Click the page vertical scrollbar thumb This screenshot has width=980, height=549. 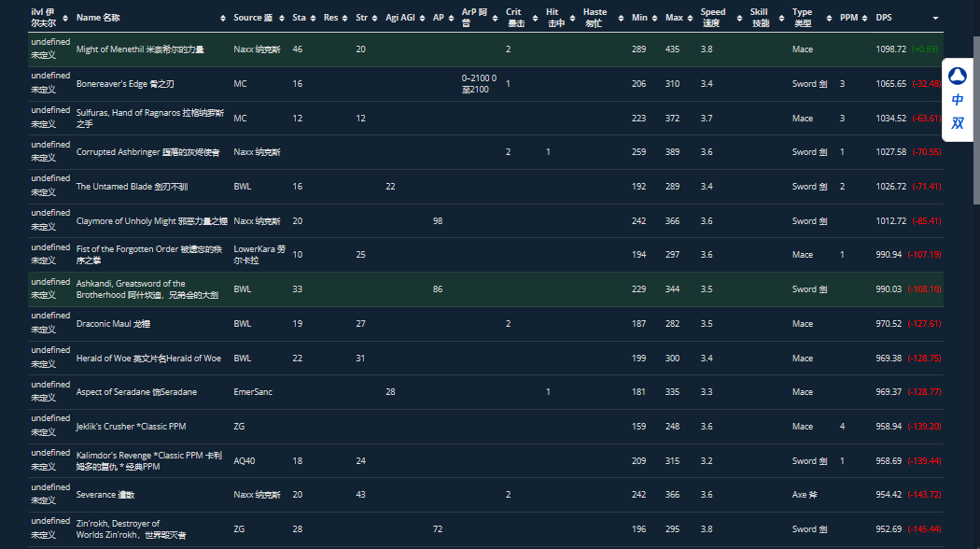tap(976, 120)
